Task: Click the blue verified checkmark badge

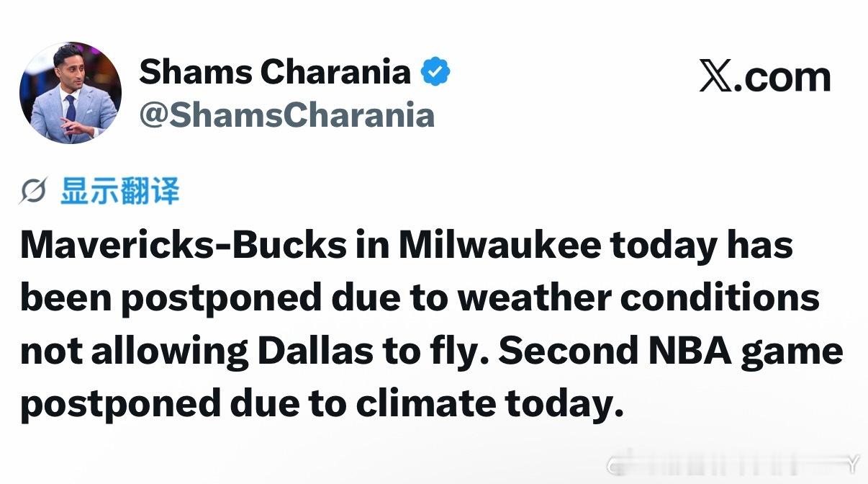Action: pyautogui.click(x=435, y=72)
